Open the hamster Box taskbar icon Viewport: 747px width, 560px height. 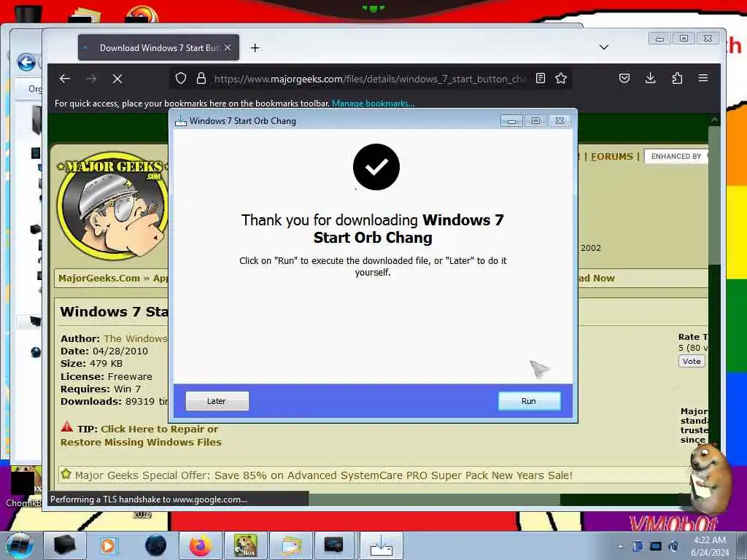coord(245,545)
